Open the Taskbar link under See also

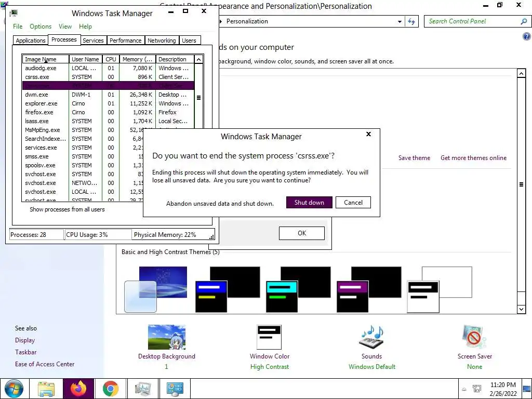[25, 352]
